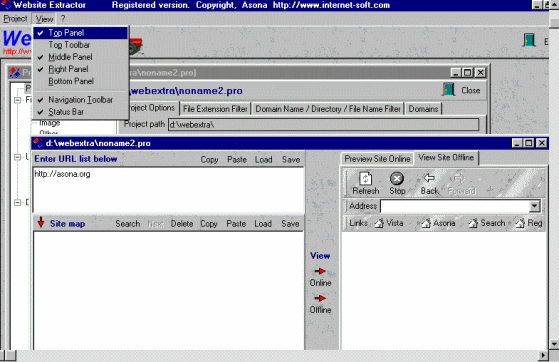This screenshot has height=362, width=559.
Task: Click the horizontal scrollbar right arrow
Action: (x=543, y=356)
